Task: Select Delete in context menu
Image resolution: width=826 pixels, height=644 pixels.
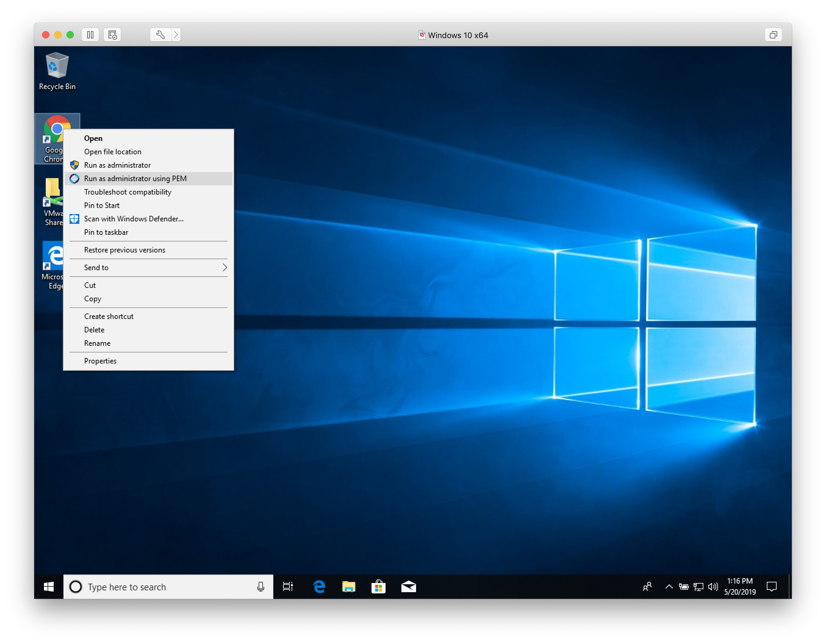Action: tap(148, 330)
